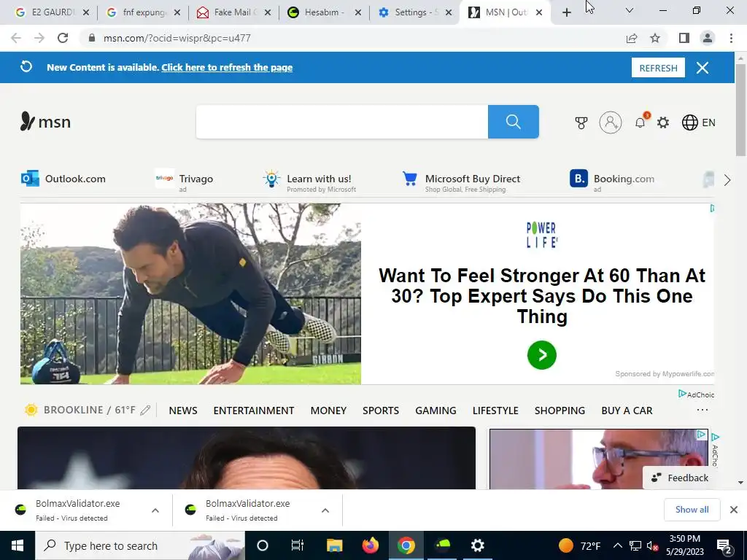Viewport: 747px width, 560px height.
Task: Open the Windows Start menu
Action: pos(18,545)
